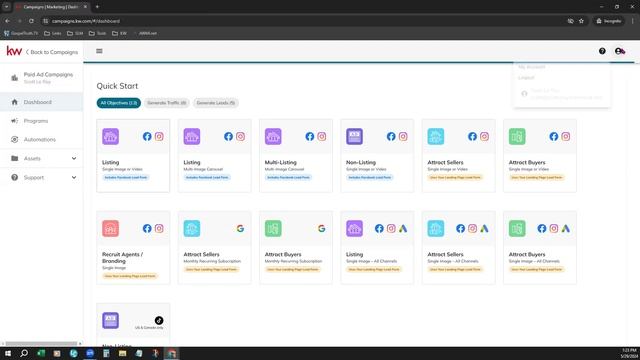Viewport: 640px width, 360px height.
Task: Open Windows taskbar search
Action: point(24,353)
